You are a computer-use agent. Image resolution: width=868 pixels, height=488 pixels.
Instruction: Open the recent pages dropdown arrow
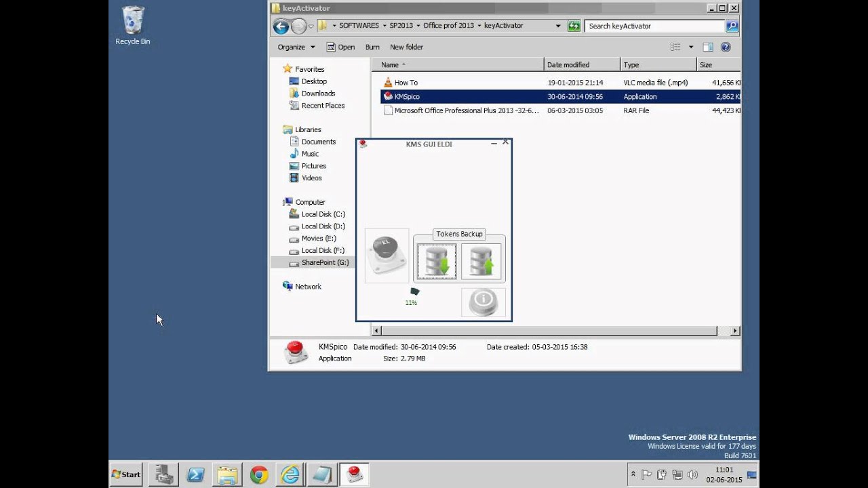coord(311,26)
